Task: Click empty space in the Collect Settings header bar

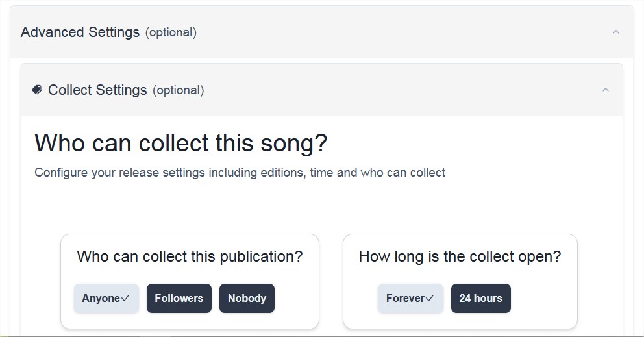Action: (402, 90)
